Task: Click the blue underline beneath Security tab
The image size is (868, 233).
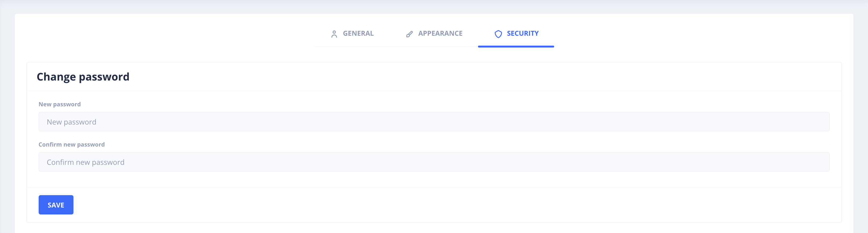Action: click(516, 46)
